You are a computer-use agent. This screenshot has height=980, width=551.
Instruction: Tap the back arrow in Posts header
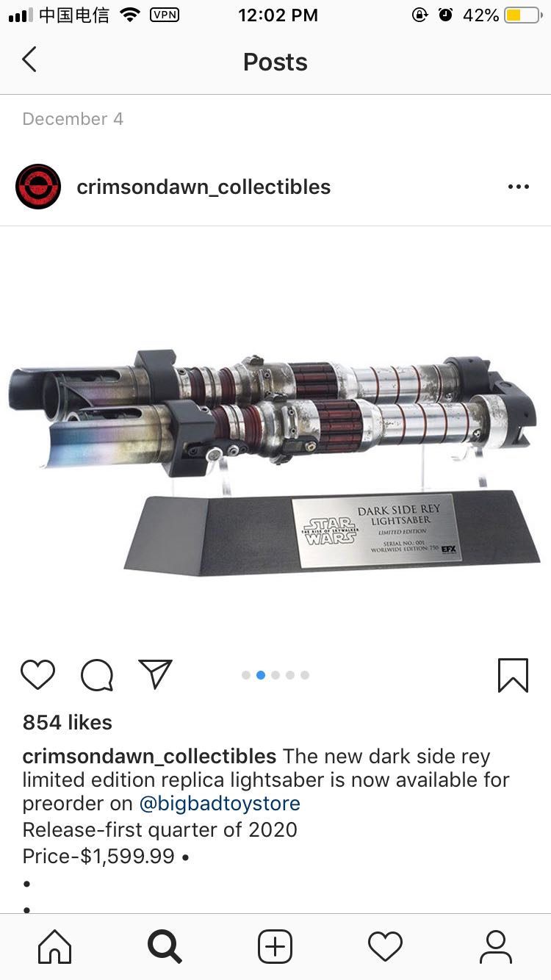(x=29, y=60)
